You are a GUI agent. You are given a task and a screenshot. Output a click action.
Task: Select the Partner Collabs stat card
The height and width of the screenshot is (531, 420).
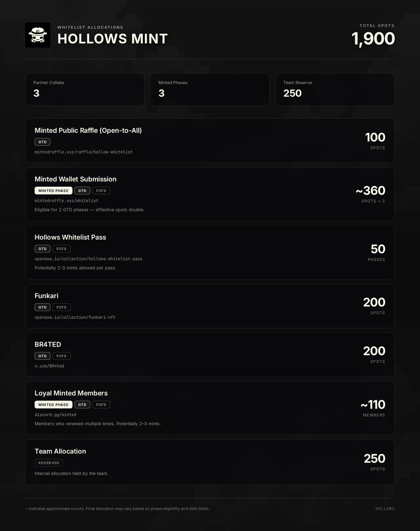pyautogui.click(x=85, y=89)
